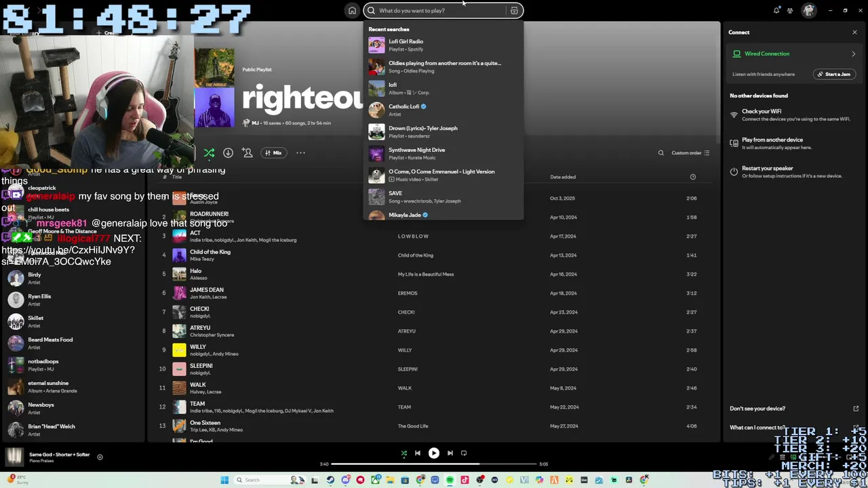Open Beard Meats Food in the library
868x488 pixels.
[x=75, y=343]
